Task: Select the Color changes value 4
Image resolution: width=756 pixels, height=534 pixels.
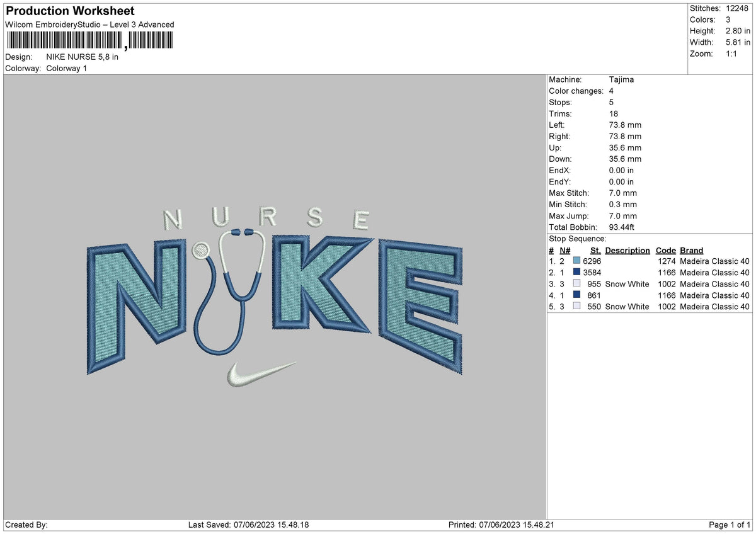Action: coord(612,91)
